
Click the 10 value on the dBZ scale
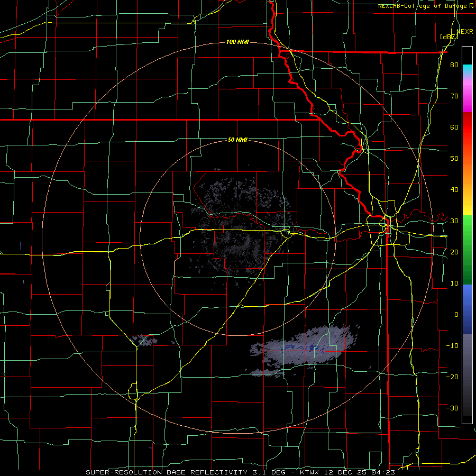pyautogui.click(x=454, y=283)
